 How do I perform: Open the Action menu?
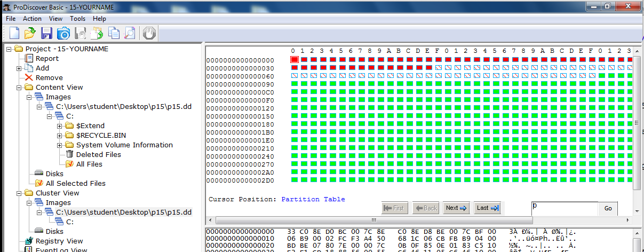(32, 18)
